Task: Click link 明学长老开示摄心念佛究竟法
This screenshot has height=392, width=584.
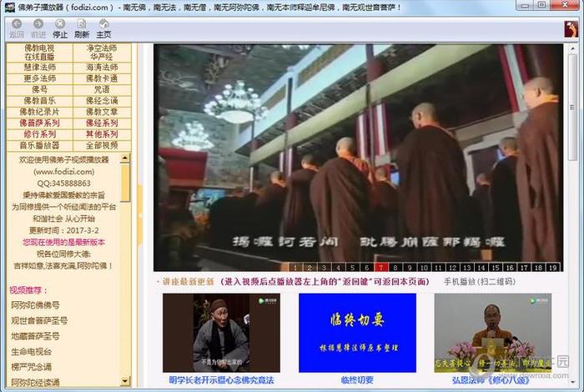Action: (221, 380)
